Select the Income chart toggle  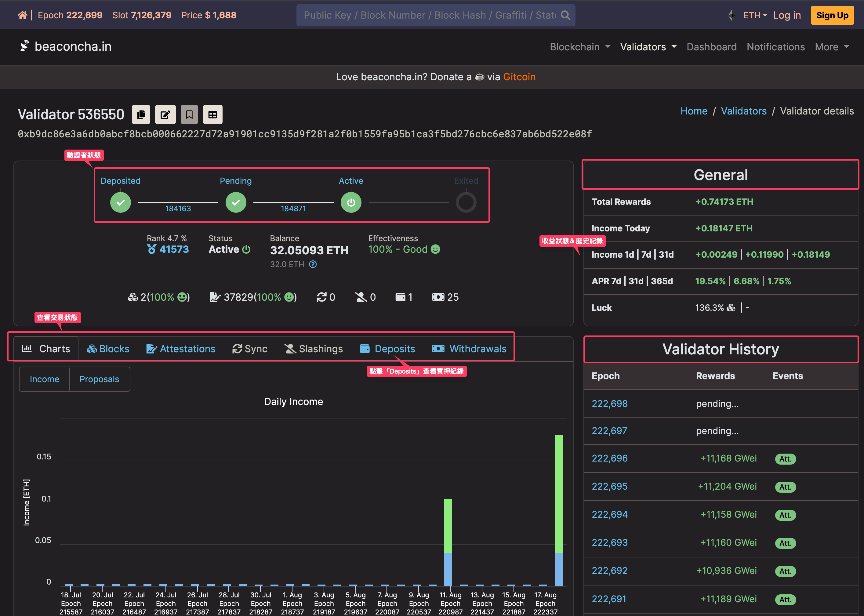tap(44, 379)
